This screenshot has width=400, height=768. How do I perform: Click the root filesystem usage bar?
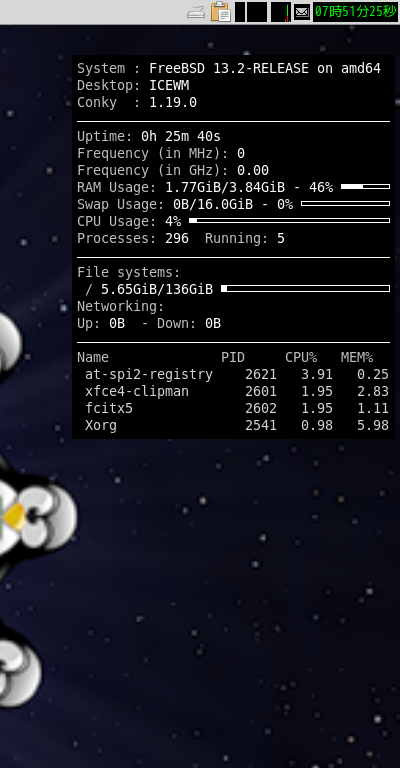[x=306, y=288]
